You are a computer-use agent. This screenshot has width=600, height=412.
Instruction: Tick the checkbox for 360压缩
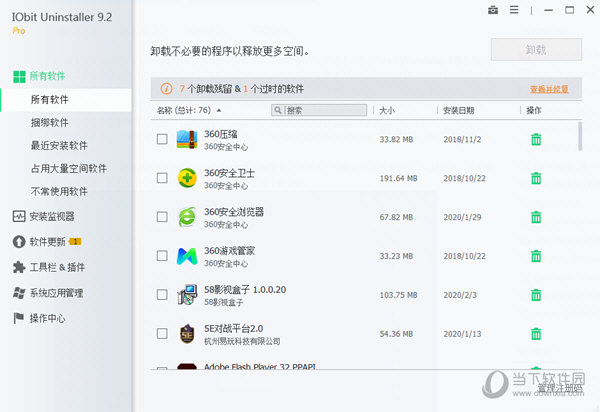click(x=162, y=139)
